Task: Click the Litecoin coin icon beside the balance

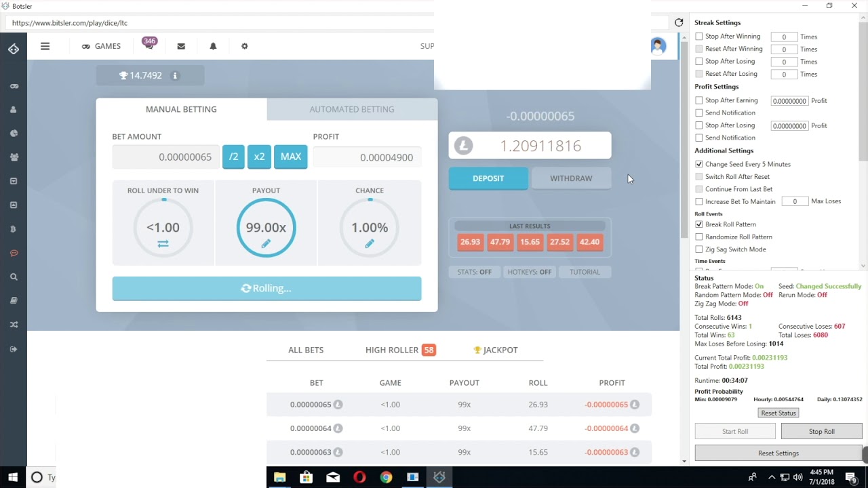Action: click(x=463, y=146)
